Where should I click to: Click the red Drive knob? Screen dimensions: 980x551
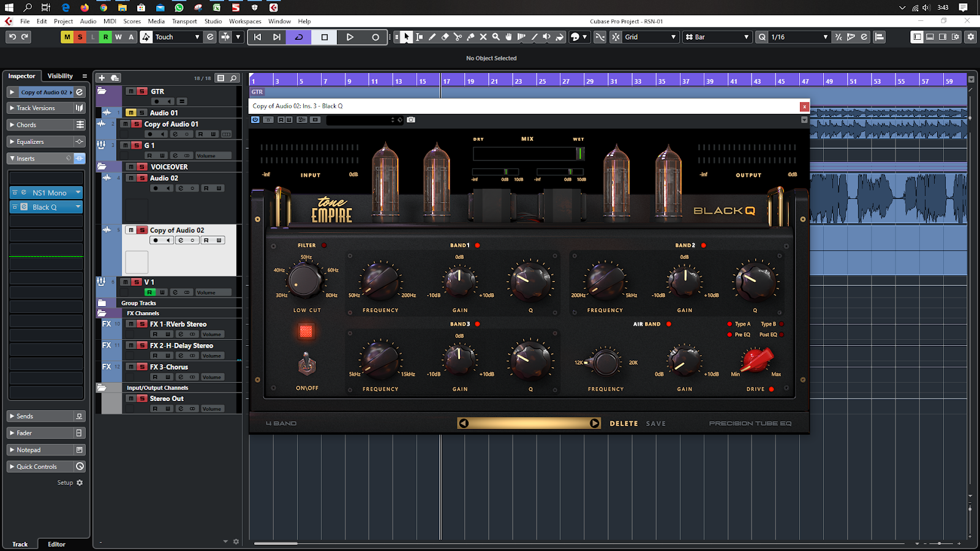coord(756,359)
